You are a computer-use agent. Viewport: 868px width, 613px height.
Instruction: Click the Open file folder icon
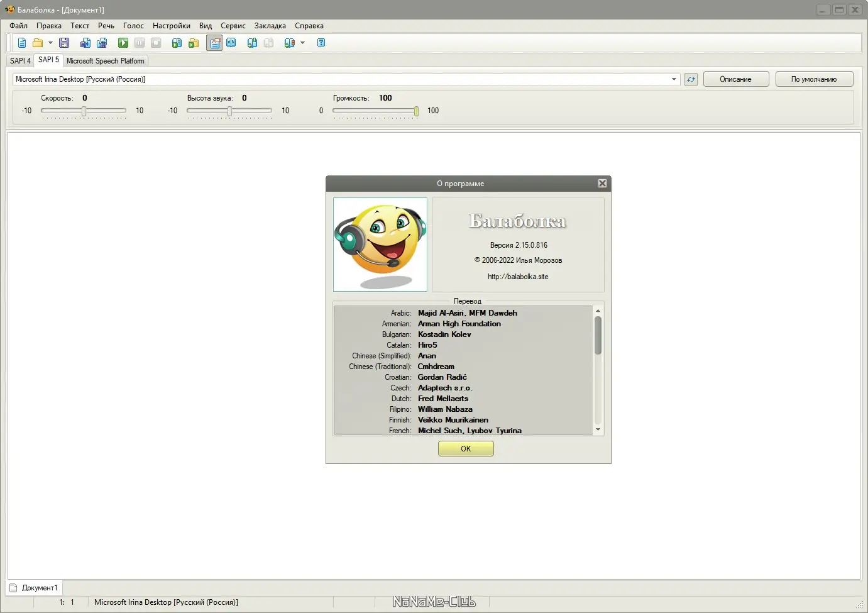(38, 43)
